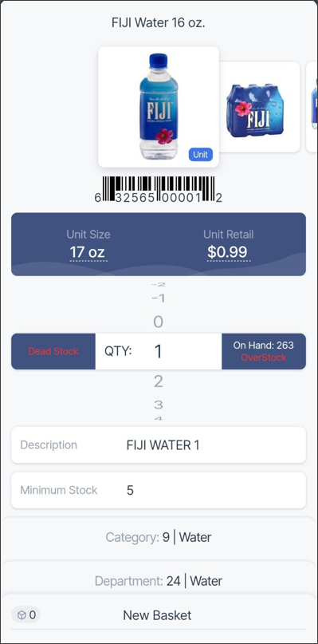Tap the blue Unit badge on bottle image
This screenshot has height=644, width=318.
click(200, 155)
